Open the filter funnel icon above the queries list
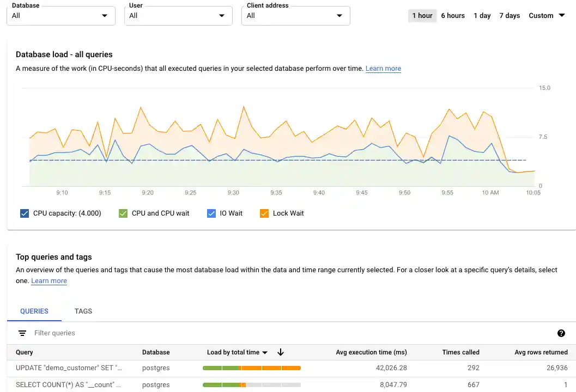The image size is (576, 392). tap(22, 333)
